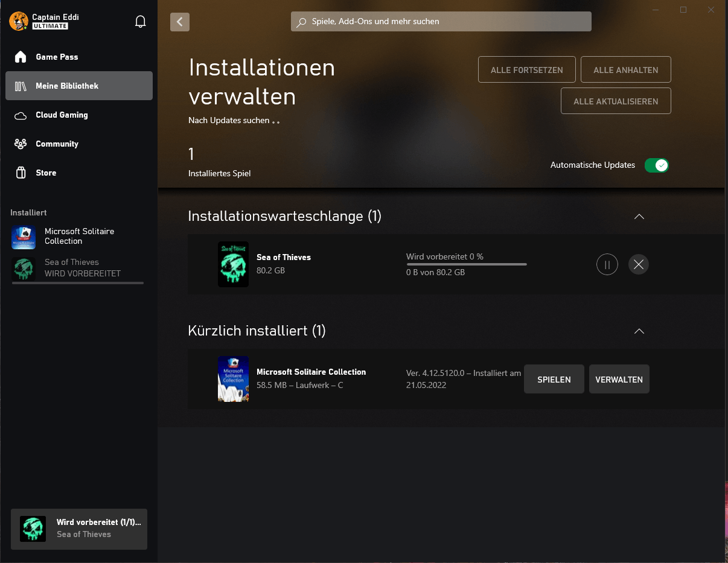
Task: Focus the search field for Spiele, Add-Ons
Action: (441, 22)
